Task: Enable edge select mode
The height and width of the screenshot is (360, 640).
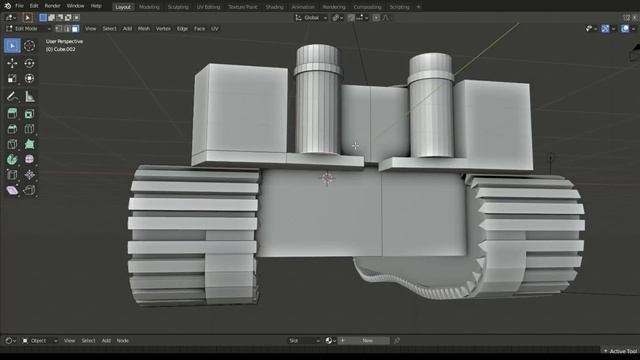Action: 67,29
